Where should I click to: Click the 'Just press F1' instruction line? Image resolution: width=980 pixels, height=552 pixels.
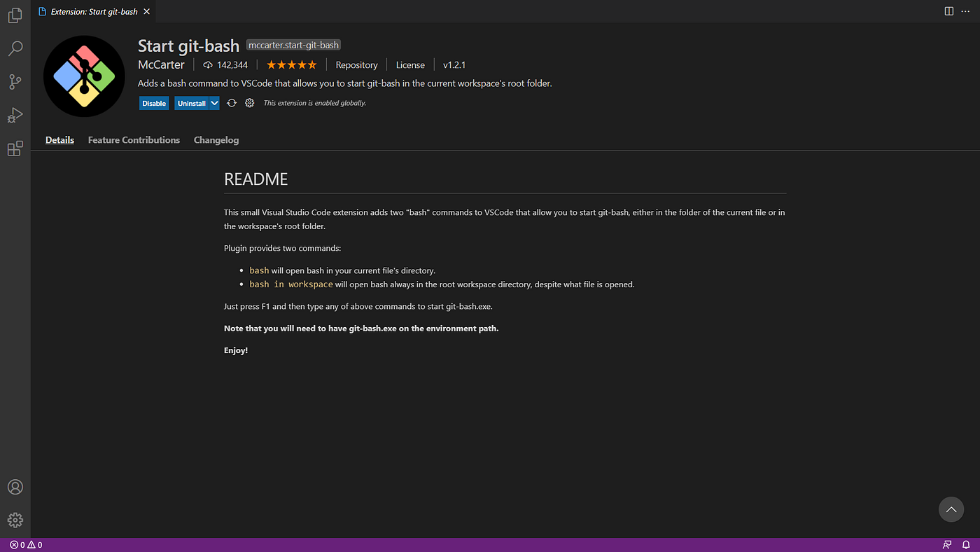pos(358,306)
